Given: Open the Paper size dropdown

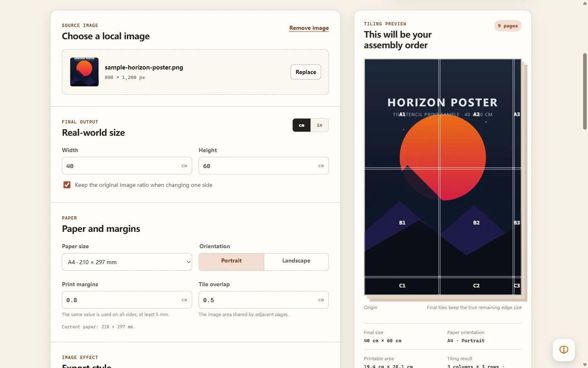Looking at the screenshot, I should coord(127,262).
